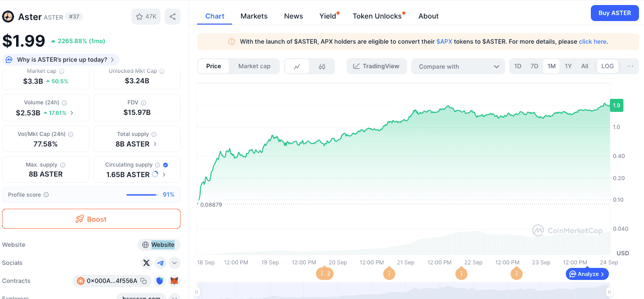Add token to MetaMask via fox icon
Image resolution: width=644 pixels, height=299 pixels.
[174, 281]
